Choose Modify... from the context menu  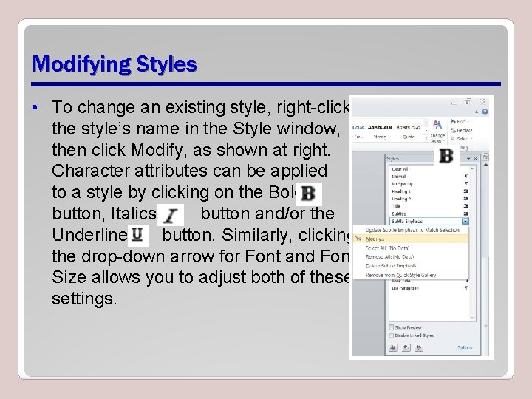point(411,239)
